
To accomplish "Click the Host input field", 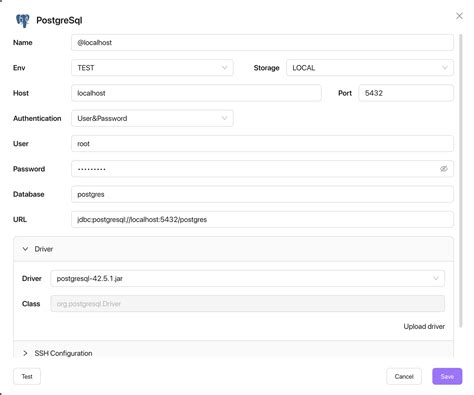I will coord(196,93).
